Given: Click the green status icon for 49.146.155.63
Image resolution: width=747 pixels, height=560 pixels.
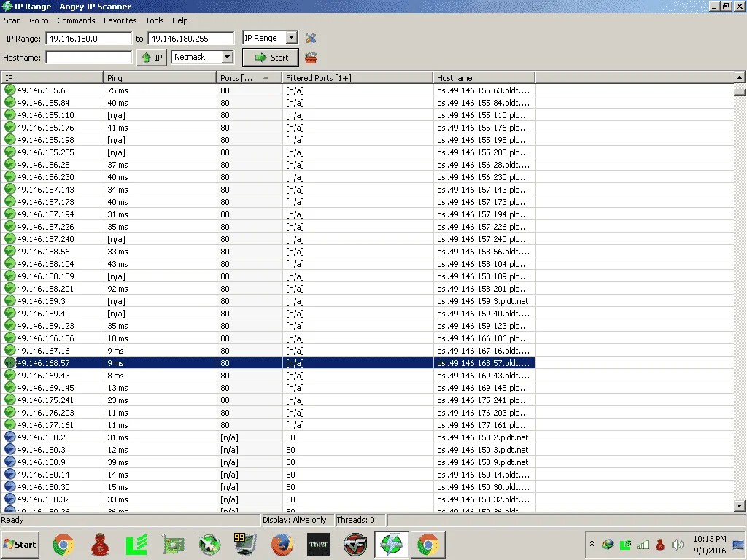Looking at the screenshot, I should coord(9,90).
